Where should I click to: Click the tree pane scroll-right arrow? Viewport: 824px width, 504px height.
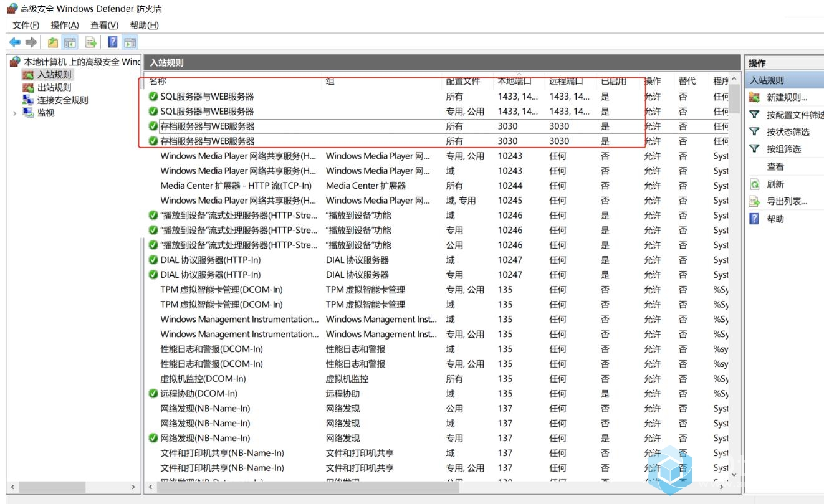coord(133,487)
